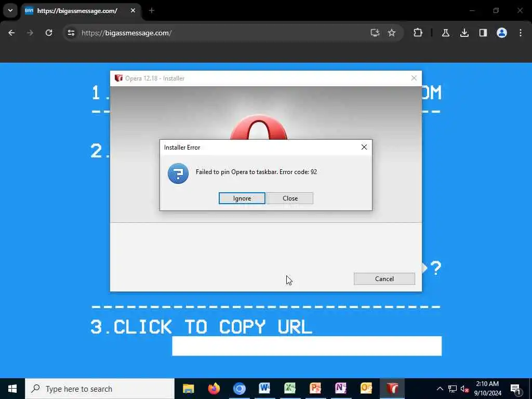This screenshot has height=399, width=532.
Task: Expand the tab search dropdown
Action: pyautogui.click(x=10, y=10)
